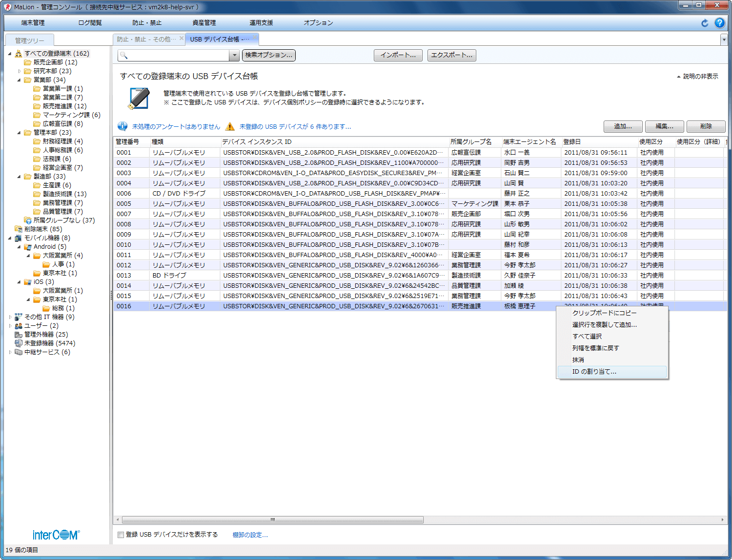The image size is (732, 560).
Task: Click the yellow warning triangle icon
Action: coord(230,127)
